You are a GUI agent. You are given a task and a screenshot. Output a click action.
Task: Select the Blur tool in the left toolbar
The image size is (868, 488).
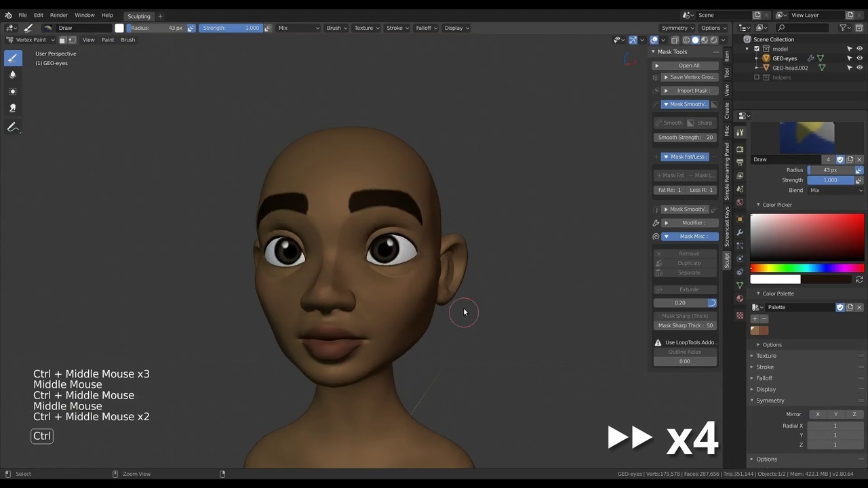pyautogui.click(x=12, y=75)
